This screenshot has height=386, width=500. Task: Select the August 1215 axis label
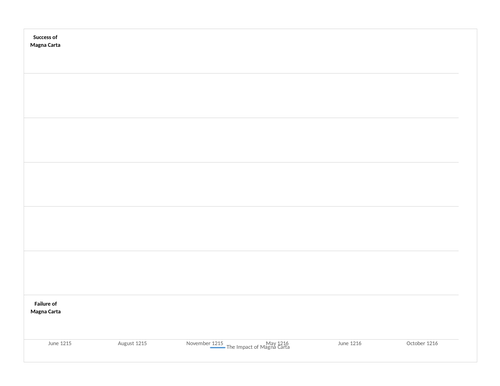pyautogui.click(x=132, y=343)
